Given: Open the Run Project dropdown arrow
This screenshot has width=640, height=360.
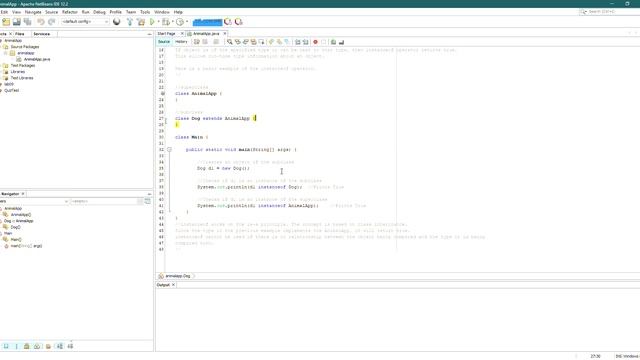Looking at the screenshot, I should [158, 22].
